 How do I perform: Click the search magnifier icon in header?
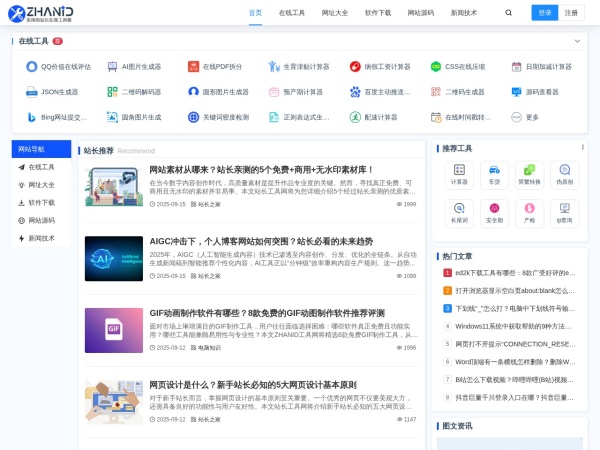point(508,13)
